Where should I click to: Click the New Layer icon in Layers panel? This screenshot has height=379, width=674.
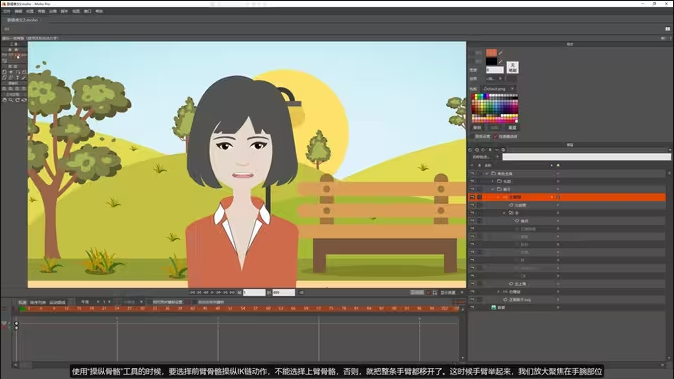click(470, 150)
